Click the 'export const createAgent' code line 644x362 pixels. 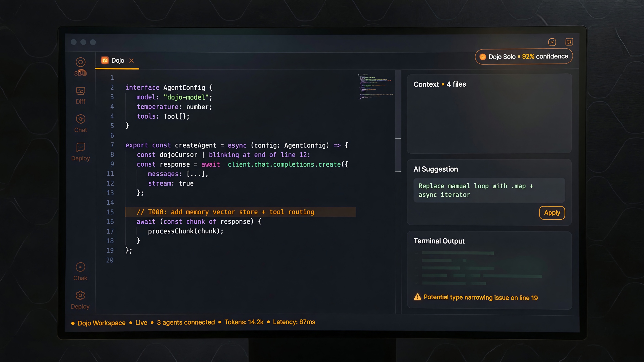click(x=236, y=145)
